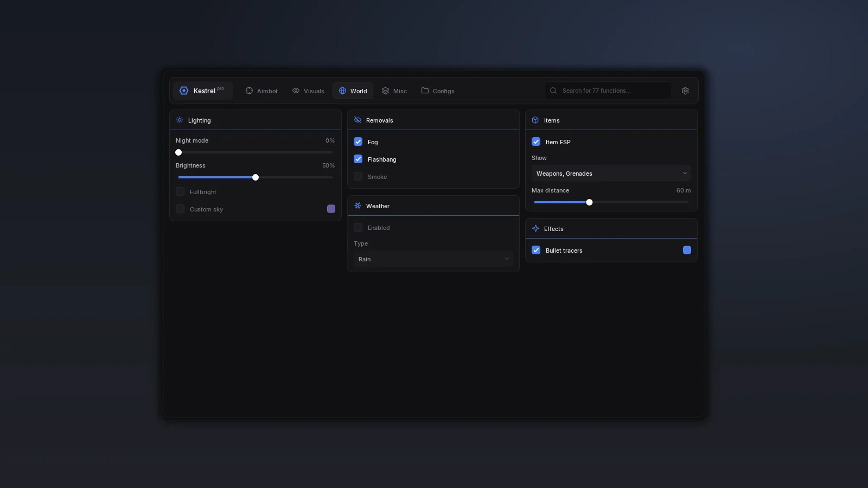Click the Kestrel hexagon logo icon
Viewport: 868px width, 488px height.
pyautogui.click(x=184, y=91)
